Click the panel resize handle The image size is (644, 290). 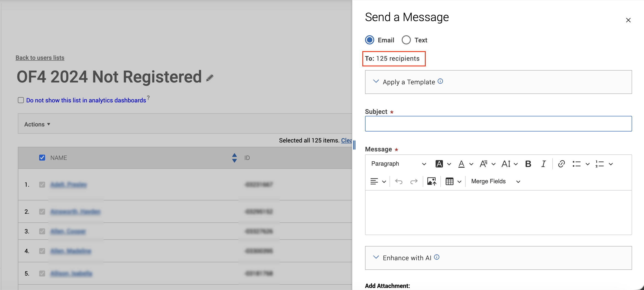[354, 145]
